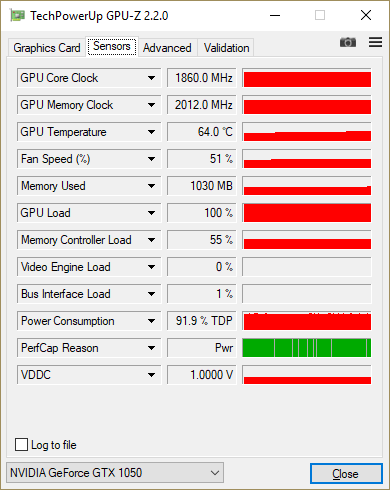
Task: Open the Video Engine Load dropdown
Action: 89,267
